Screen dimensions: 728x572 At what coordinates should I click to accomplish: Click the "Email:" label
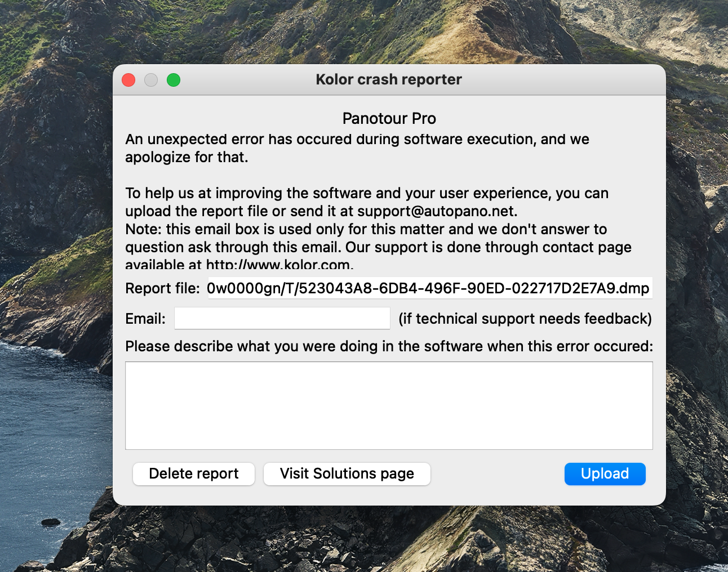(x=145, y=319)
